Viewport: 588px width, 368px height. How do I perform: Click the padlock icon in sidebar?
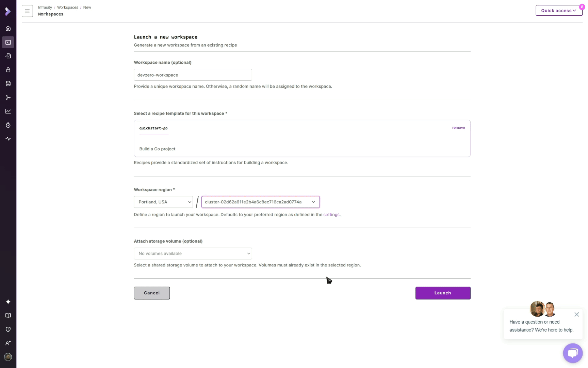(8, 70)
